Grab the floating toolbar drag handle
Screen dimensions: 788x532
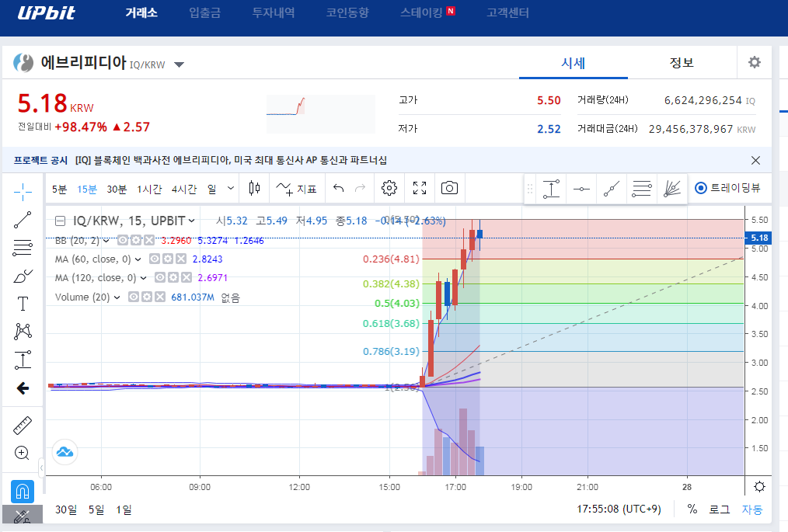(x=530, y=189)
